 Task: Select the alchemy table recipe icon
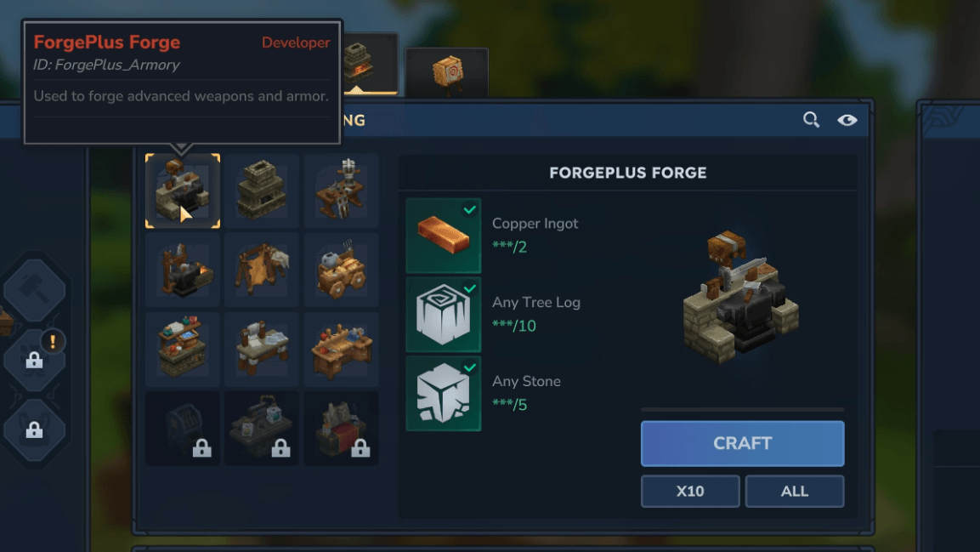click(x=183, y=350)
